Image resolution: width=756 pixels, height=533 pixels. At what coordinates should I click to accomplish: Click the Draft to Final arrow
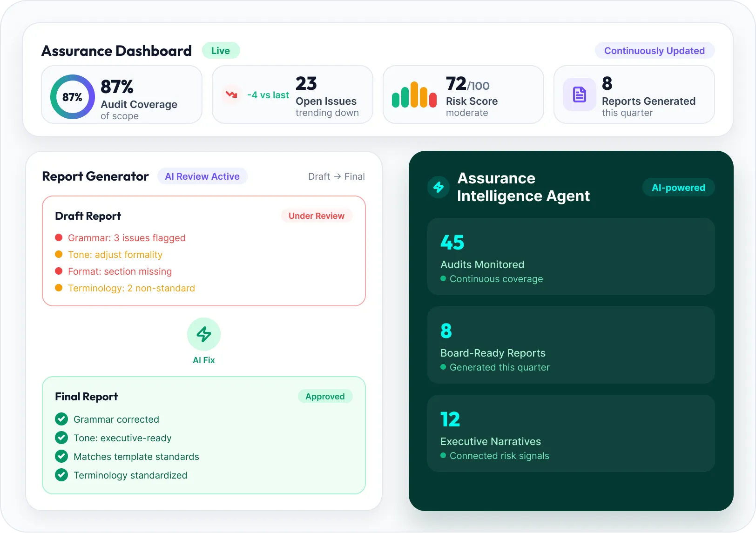[337, 176]
